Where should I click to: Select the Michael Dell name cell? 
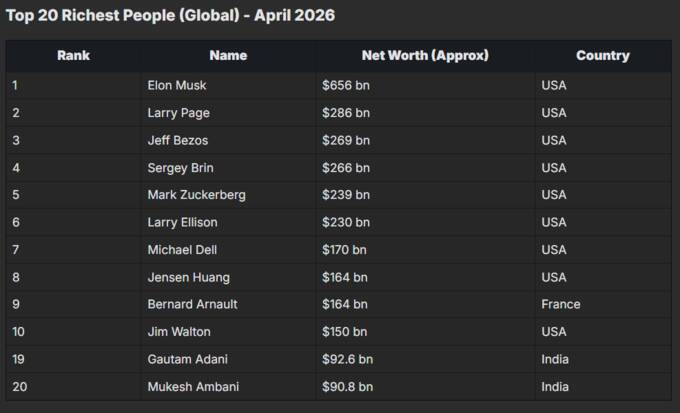(229, 250)
